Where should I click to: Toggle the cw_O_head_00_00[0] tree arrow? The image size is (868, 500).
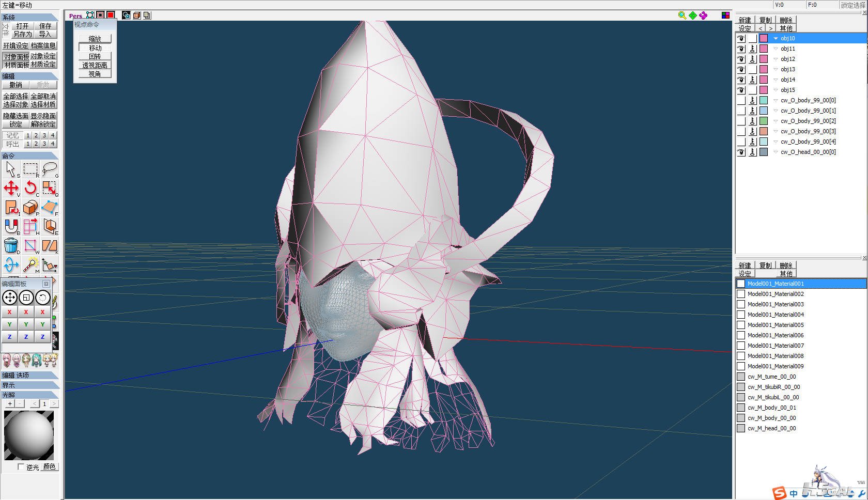[776, 152]
